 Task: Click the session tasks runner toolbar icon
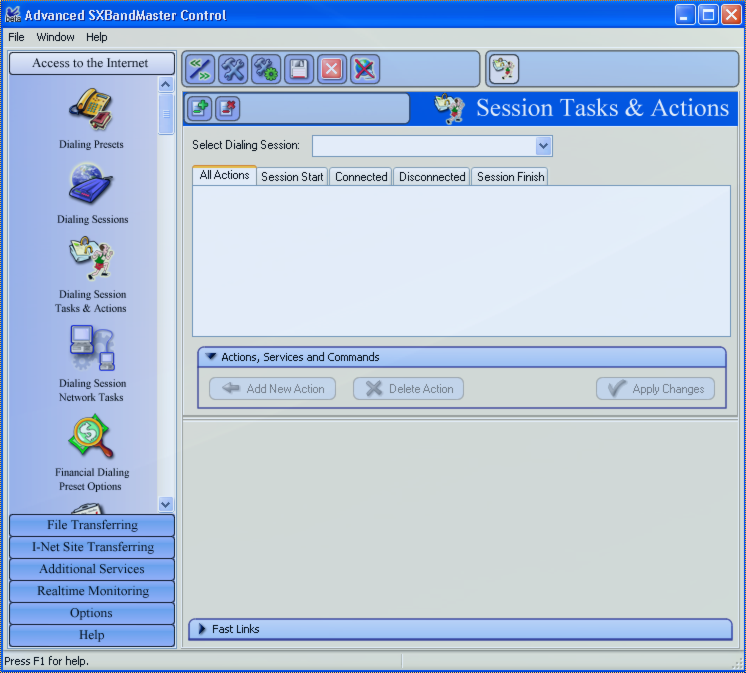[504, 69]
